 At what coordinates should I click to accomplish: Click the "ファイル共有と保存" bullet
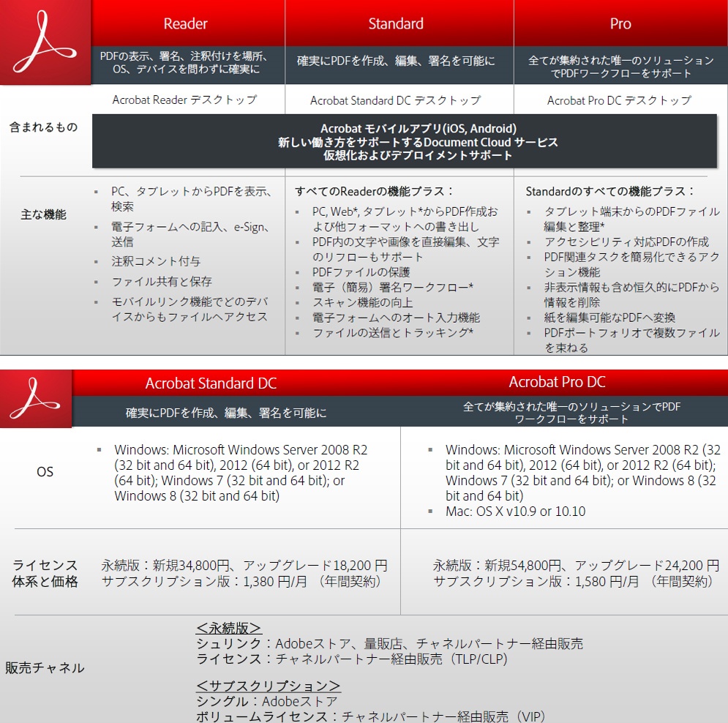click(162, 282)
